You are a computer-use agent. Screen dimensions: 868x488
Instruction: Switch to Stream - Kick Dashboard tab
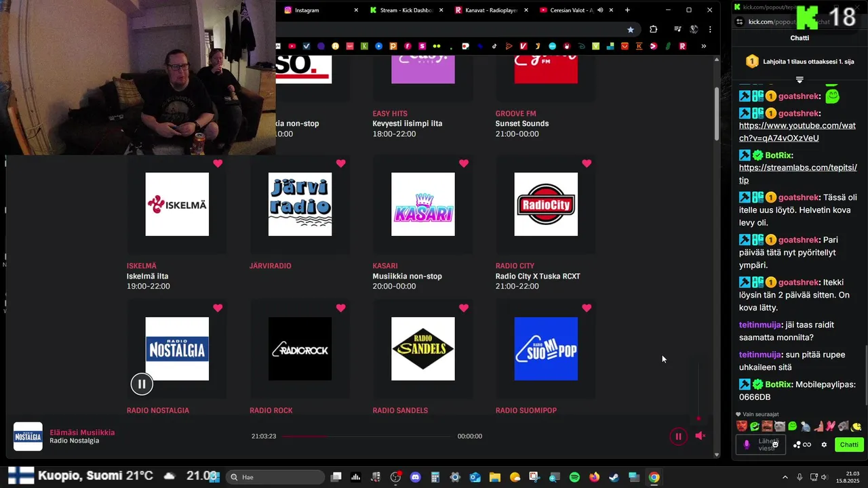(x=406, y=10)
